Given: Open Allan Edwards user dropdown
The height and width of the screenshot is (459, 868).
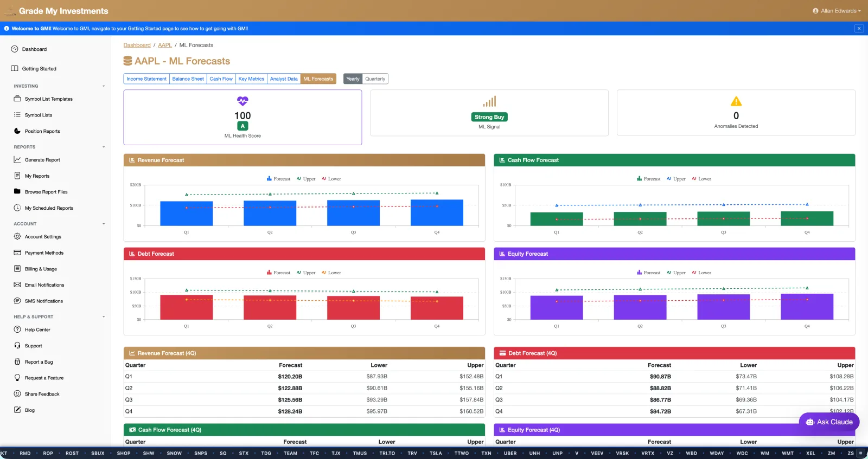Looking at the screenshot, I should click(837, 11).
